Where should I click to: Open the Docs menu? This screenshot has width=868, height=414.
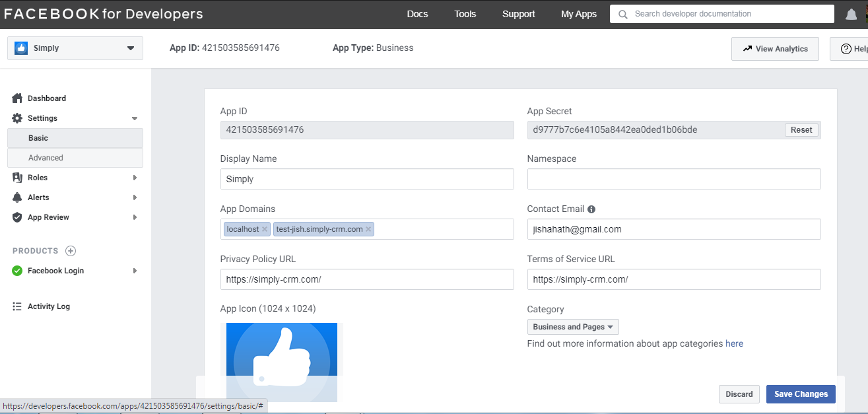coord(417,14)
